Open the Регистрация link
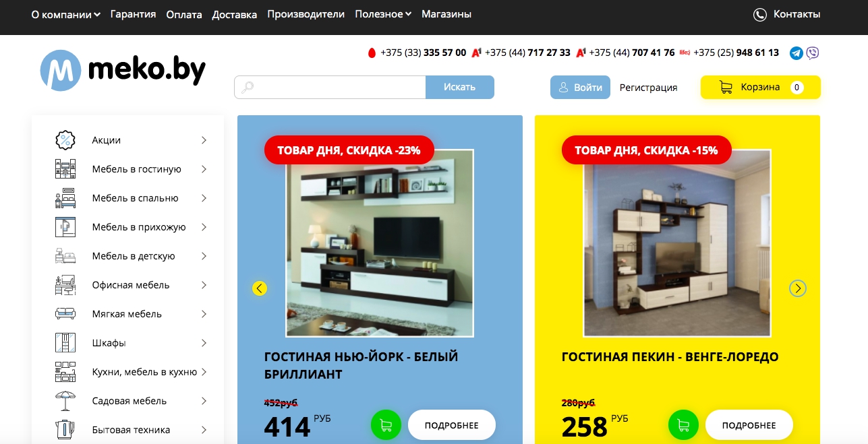The image size is (868, 444). pyautogui.click(x=649, y=88)
